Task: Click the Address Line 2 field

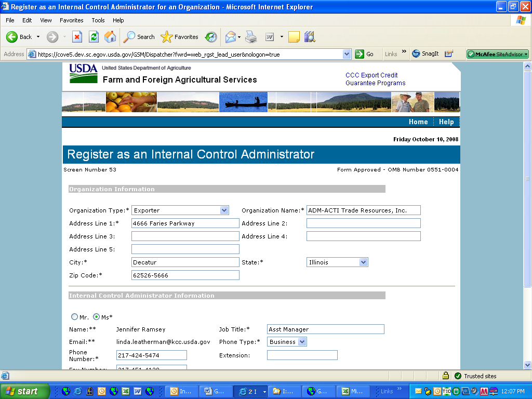Action: 363,223
